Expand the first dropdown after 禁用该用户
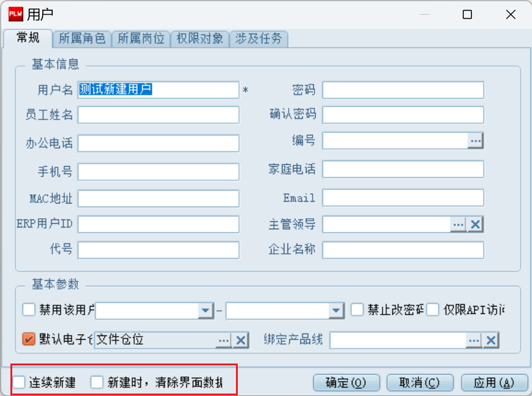This screenshot has height=396, width=532. point(205,310)
